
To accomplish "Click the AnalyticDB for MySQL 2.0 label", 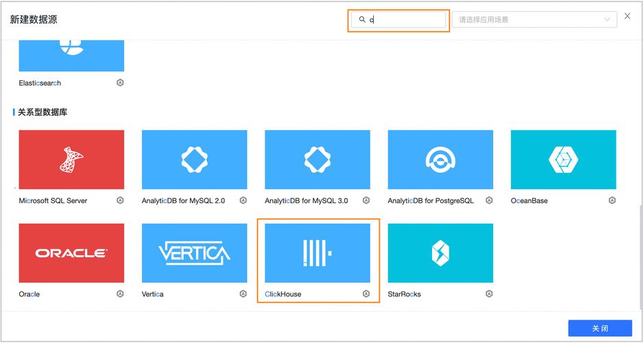I will (183, 201).
